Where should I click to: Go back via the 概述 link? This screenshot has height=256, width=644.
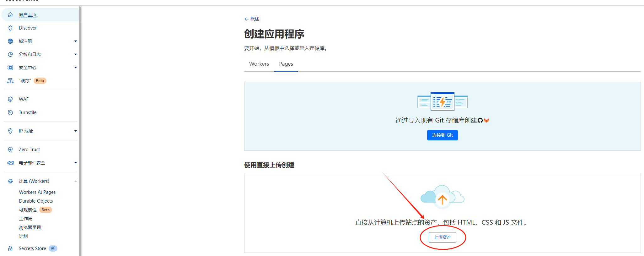255,19
